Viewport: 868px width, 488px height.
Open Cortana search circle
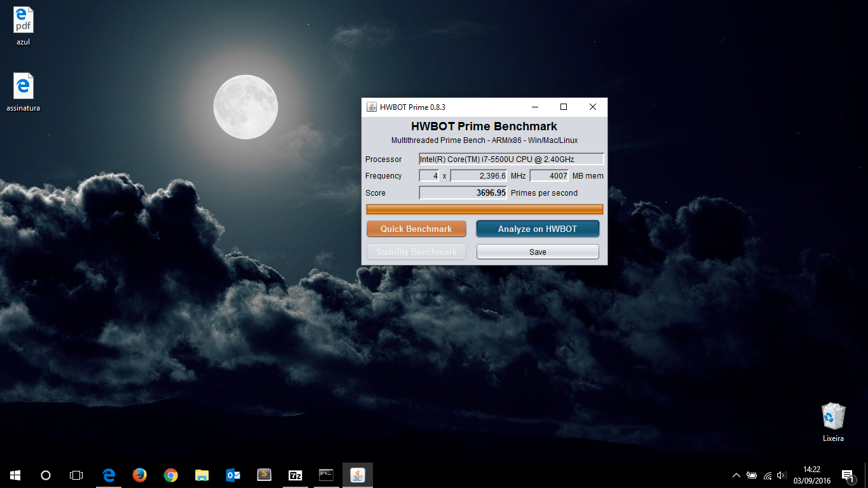pyautogui.click(x=46, y=475)
